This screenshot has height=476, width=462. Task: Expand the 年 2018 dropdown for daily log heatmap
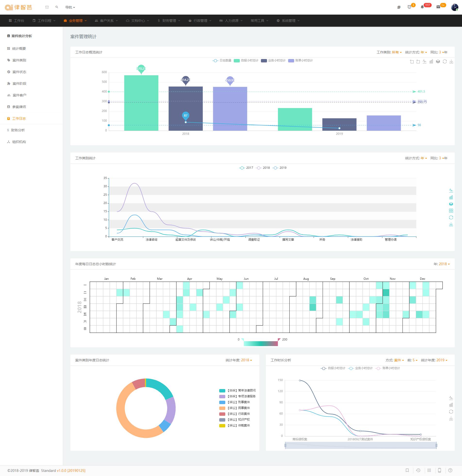tap(444, 264)
